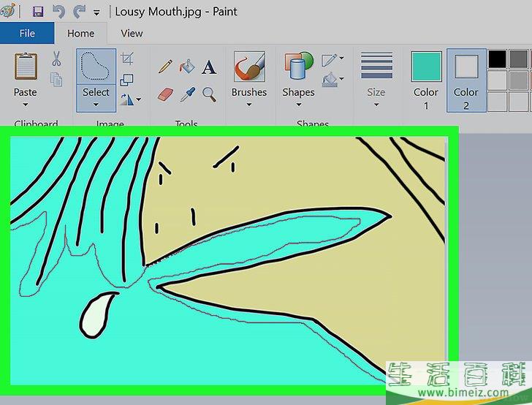Screen dimensions: 532x405
Task: Click the Resize icon
Action: (x=126, y=80)
